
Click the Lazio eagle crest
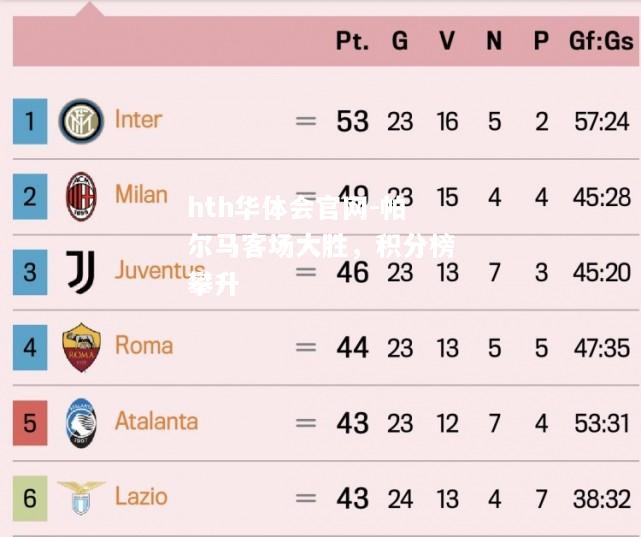pyautogui.click(x=81, y=498)
